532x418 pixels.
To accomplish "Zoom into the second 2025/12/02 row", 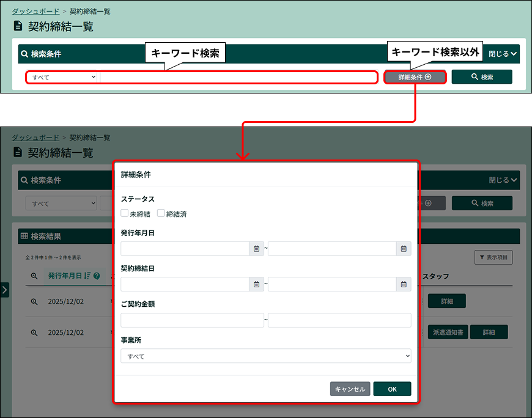I will pos(34,332).
